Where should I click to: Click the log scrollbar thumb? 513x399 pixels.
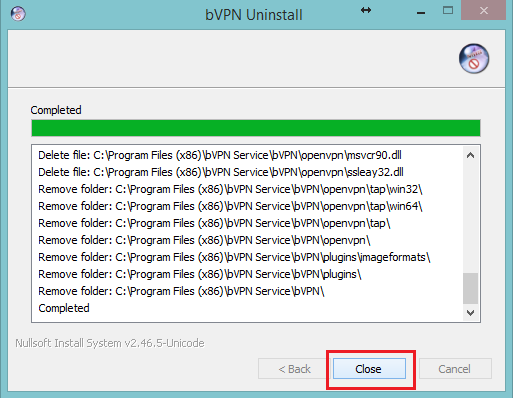[470, 288]
